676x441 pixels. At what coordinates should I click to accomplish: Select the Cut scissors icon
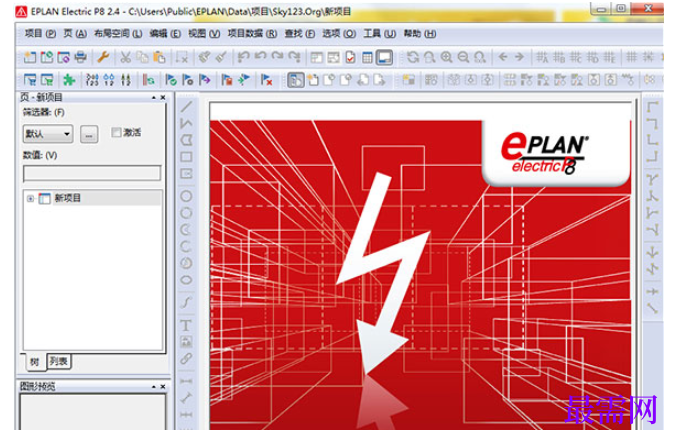point(125,57)
